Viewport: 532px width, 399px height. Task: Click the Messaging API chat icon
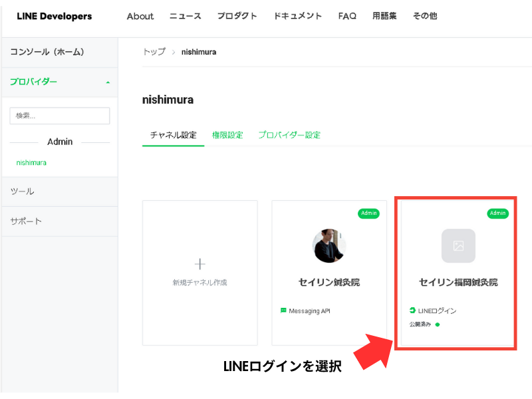pos(283,311)
